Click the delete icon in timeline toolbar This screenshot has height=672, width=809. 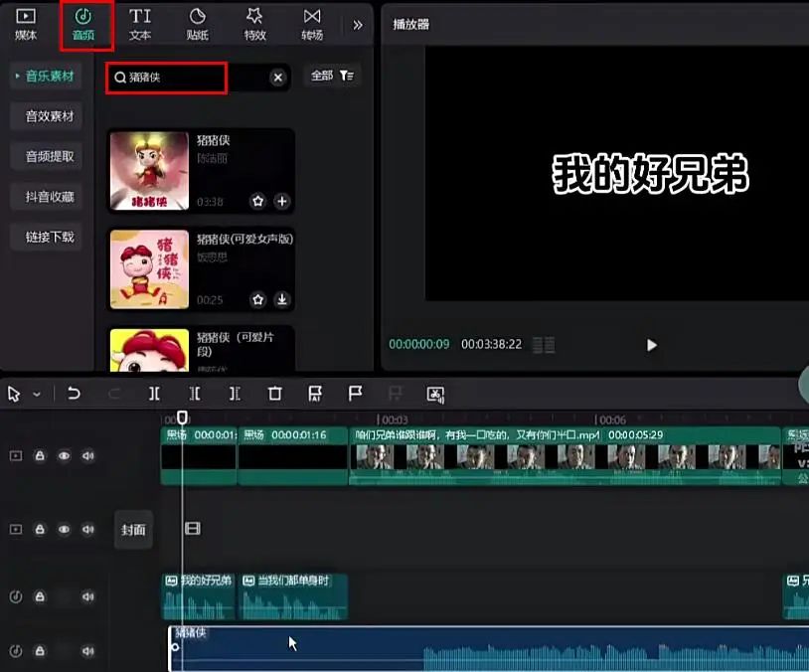click(x=275, y=394)
